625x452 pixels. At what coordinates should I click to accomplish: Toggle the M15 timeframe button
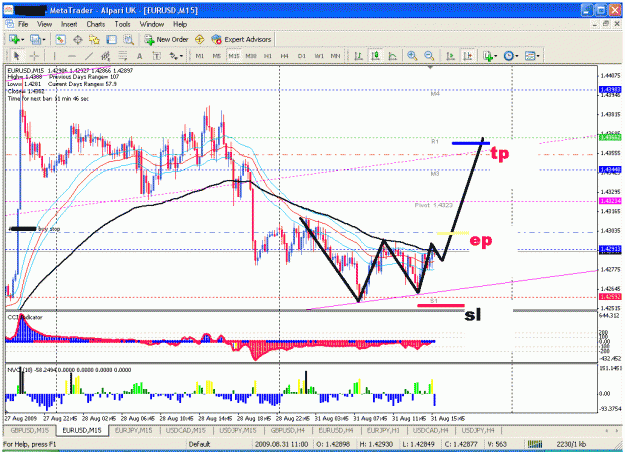234,56
